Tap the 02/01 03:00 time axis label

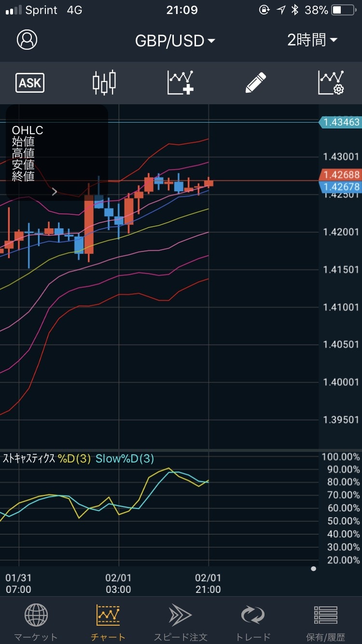click(118, 583)
